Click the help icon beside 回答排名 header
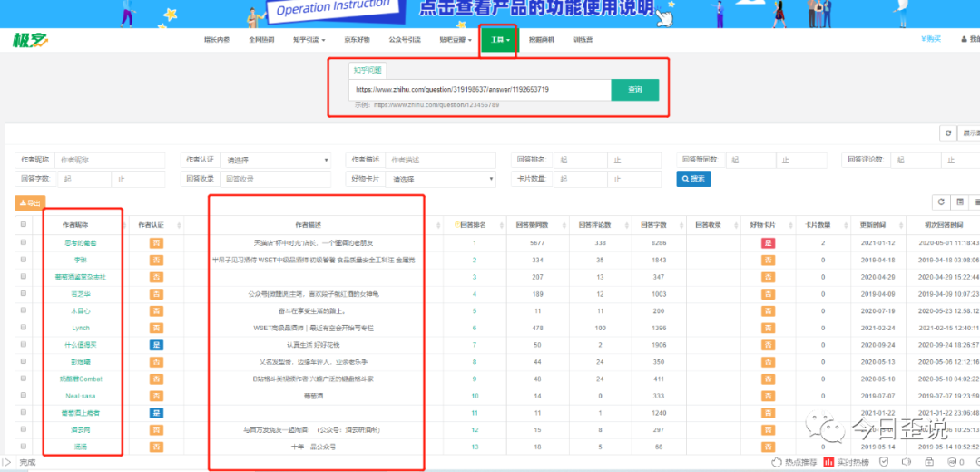The height and width of the screenshot is (472, 980). (457, 225)
